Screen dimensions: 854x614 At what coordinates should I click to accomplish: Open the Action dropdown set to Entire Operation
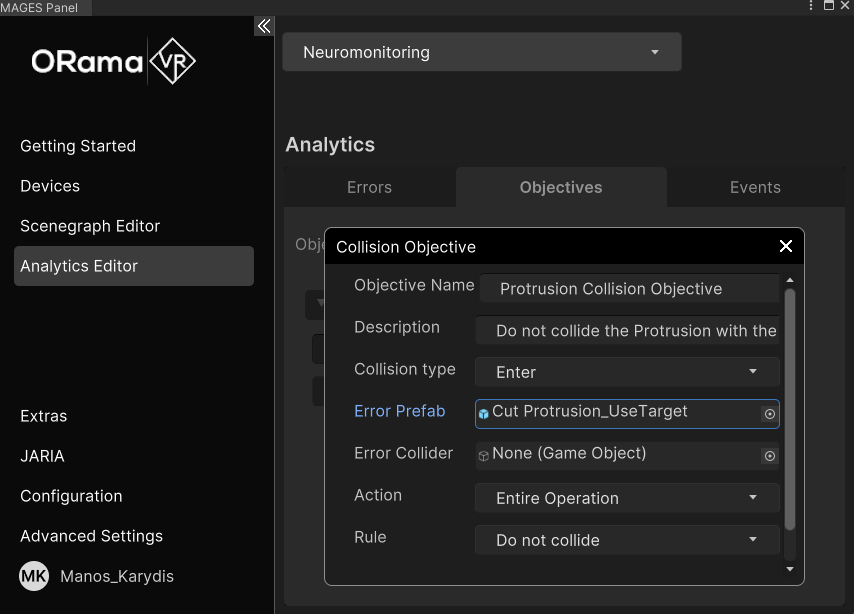pos(627,498)
